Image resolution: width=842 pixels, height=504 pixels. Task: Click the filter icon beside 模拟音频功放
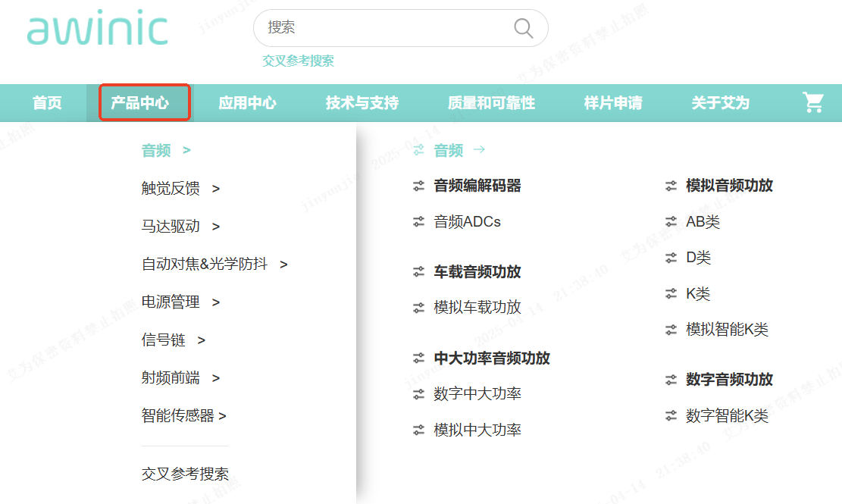click(671, 186)
